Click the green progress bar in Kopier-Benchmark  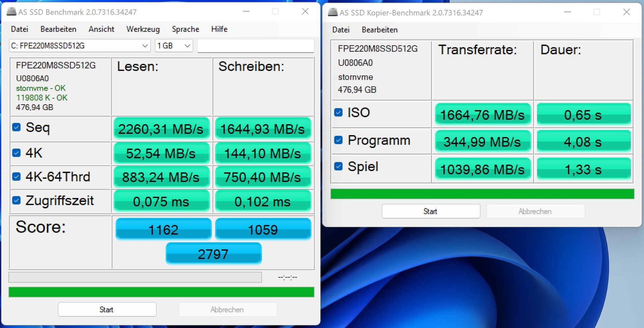coord(482,194)
